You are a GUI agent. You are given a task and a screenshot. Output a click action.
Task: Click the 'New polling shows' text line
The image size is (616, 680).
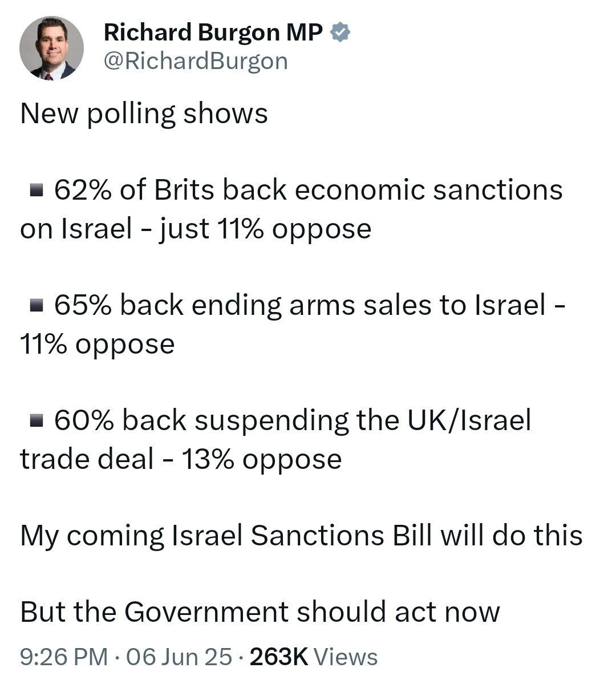coord(144,113)
